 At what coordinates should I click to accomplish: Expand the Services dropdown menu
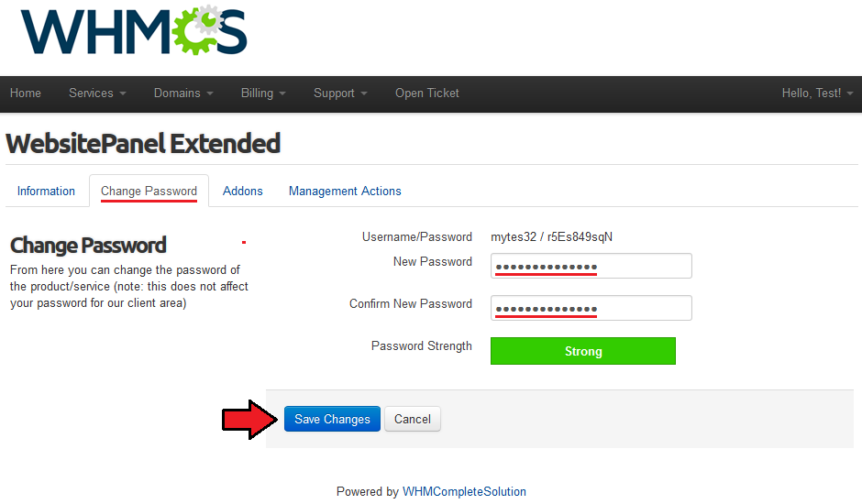(97, 93)
